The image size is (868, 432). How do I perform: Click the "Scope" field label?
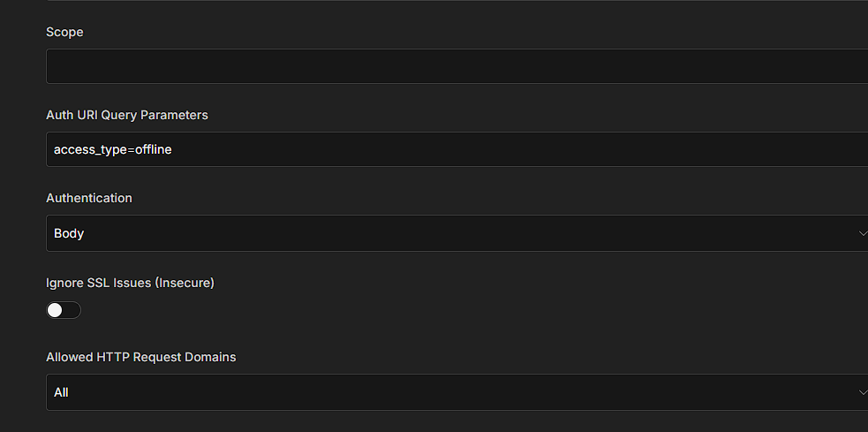64,32
